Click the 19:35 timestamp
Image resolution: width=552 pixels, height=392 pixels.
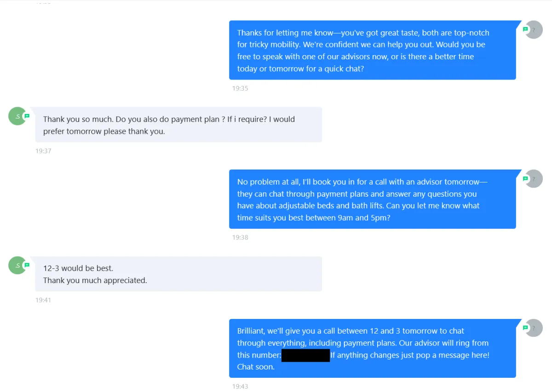pyautogui.click(x=240, y=88)
